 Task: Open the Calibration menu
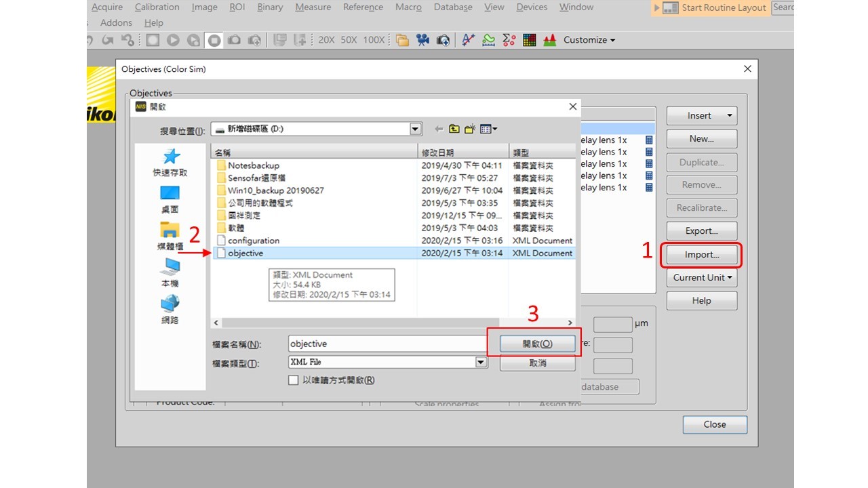click(157, 7)
